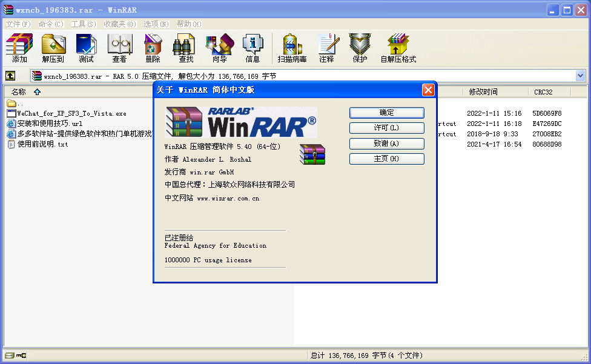Click the 确定 button
The width and height of the screenshot is (591, 364).
(x=387, y=113)
